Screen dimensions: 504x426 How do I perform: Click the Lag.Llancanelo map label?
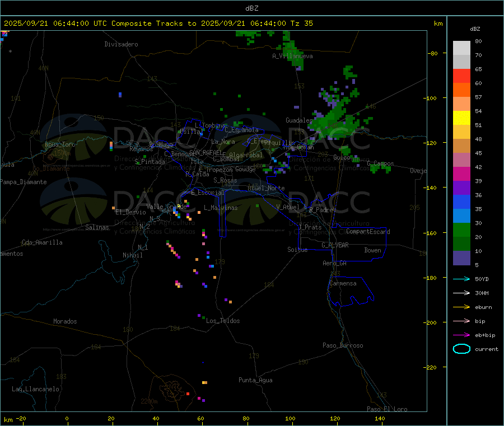tap(35, 389)
